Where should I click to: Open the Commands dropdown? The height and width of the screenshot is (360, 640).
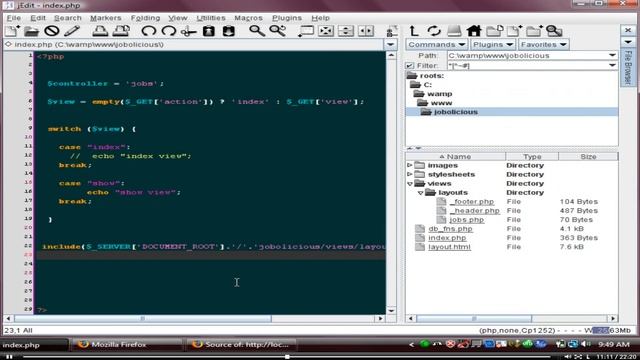[x=437, y=44]
